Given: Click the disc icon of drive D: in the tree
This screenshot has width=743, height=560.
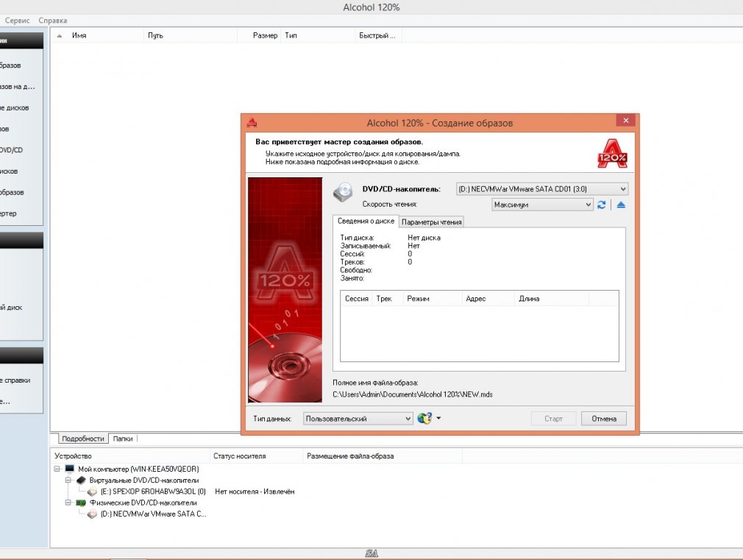Looking at the screenshot, I should tap(93, 514).
